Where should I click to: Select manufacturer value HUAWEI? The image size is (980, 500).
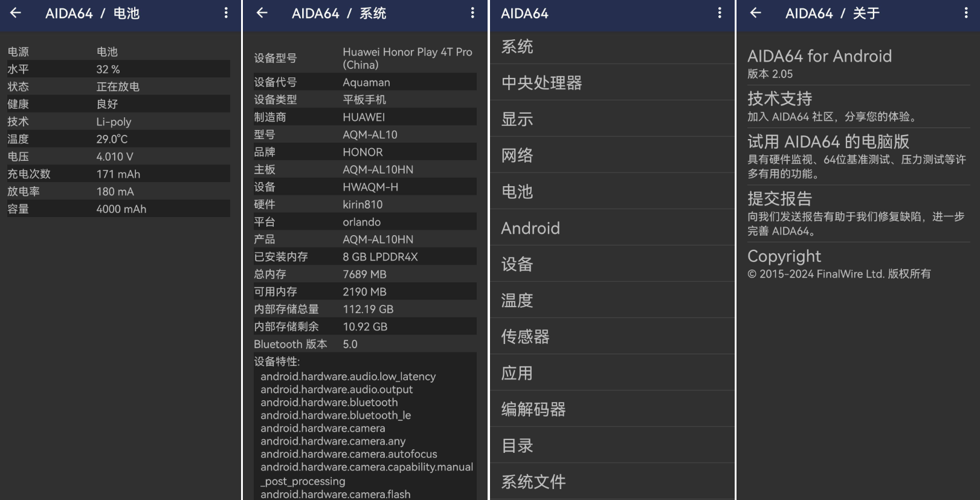pos(364,117)
